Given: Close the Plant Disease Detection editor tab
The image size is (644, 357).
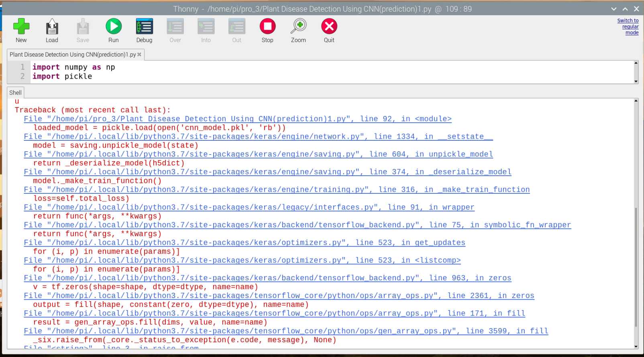Looking at the screenshot, I should tap(139, 55).
